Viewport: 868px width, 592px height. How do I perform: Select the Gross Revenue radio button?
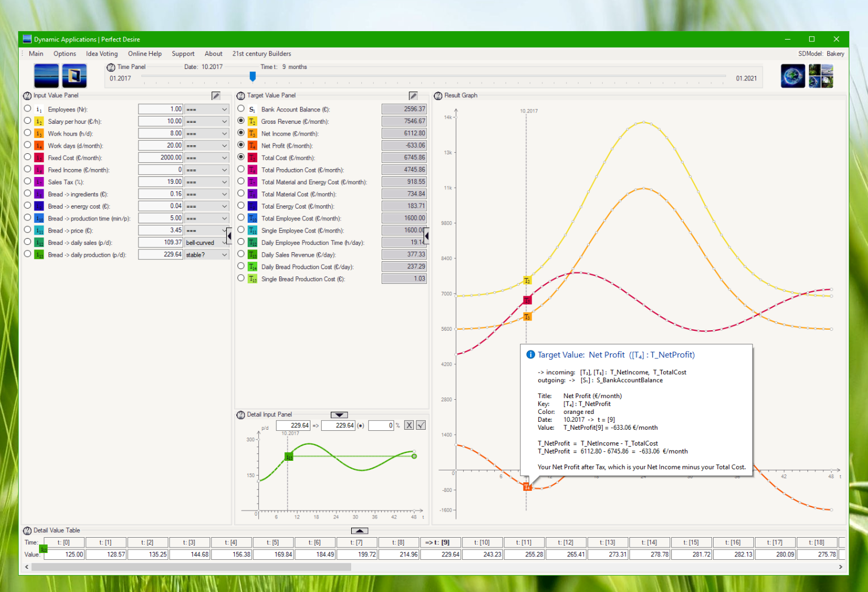(241, 121)
